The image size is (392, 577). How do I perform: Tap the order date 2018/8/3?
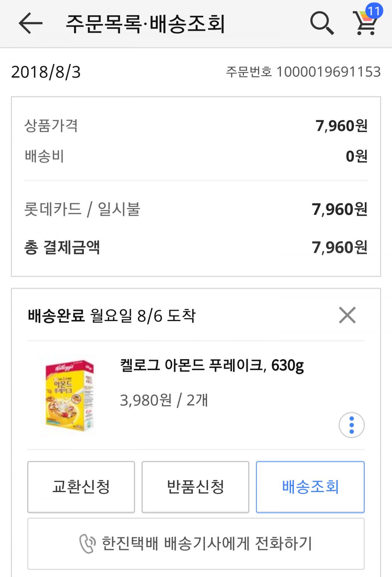[46, 72]
